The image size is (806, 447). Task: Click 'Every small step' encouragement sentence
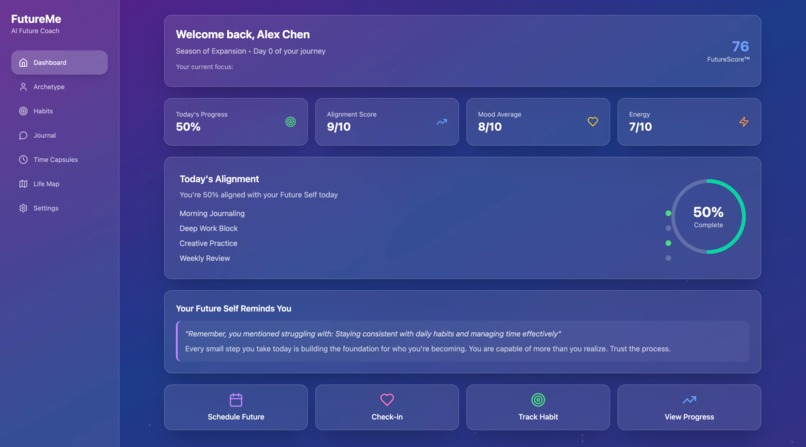click(x=428, y=349)
